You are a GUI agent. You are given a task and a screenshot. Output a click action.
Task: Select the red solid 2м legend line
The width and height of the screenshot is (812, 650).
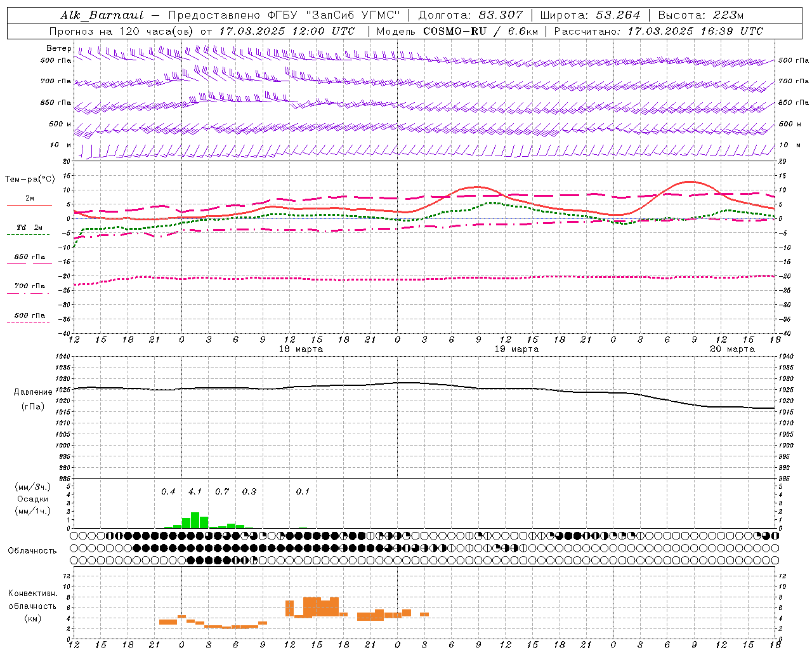click(29, 206)
